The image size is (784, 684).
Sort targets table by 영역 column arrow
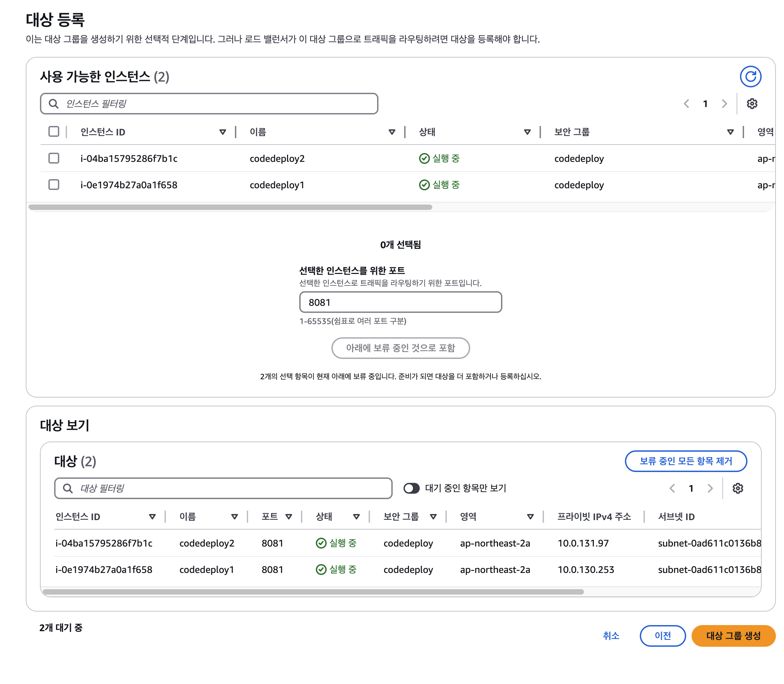(530, 517)
